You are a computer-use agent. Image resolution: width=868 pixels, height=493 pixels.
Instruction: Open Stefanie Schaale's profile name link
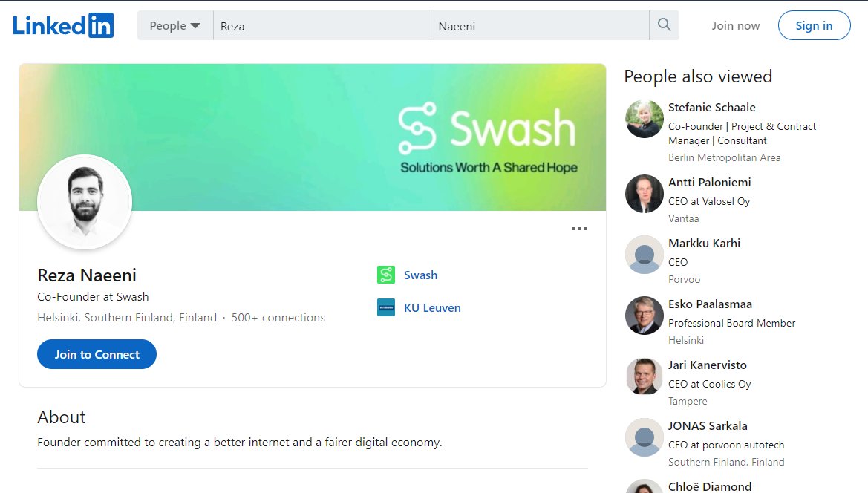pos(712,108)
